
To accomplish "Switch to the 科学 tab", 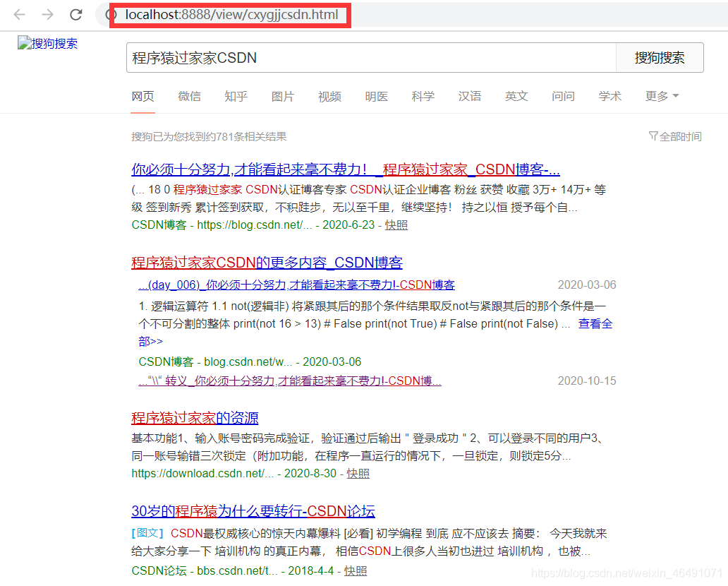I will coord(423,96).
